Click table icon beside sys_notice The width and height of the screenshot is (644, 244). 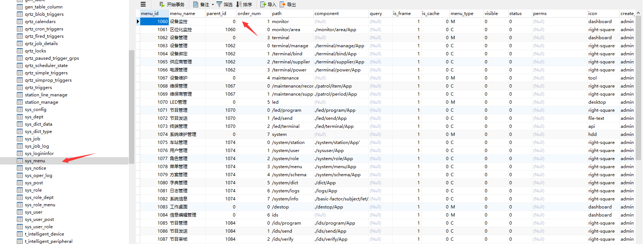20,168
